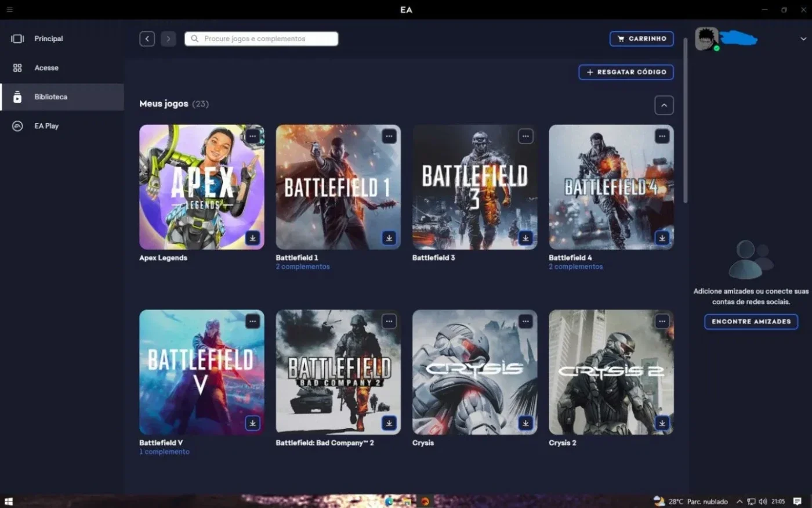Open the volume control in system tray
The image size is (812, 508).
[763, 502]
